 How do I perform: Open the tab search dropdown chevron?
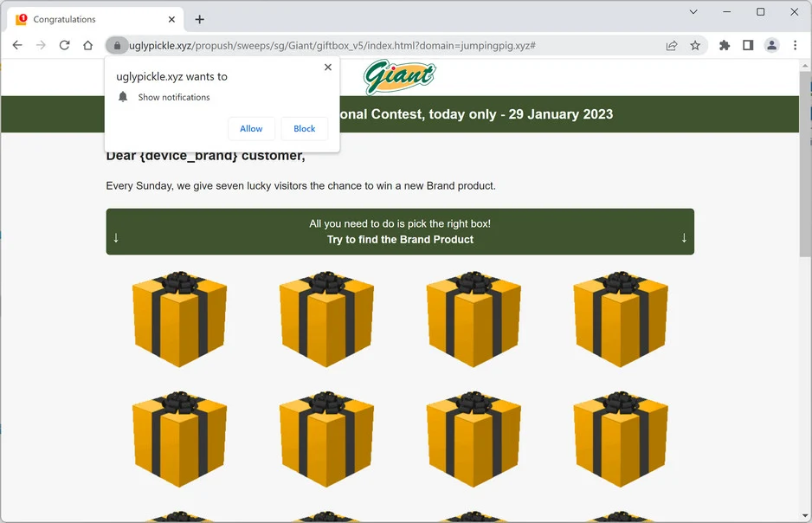click(x=693, y=12)
